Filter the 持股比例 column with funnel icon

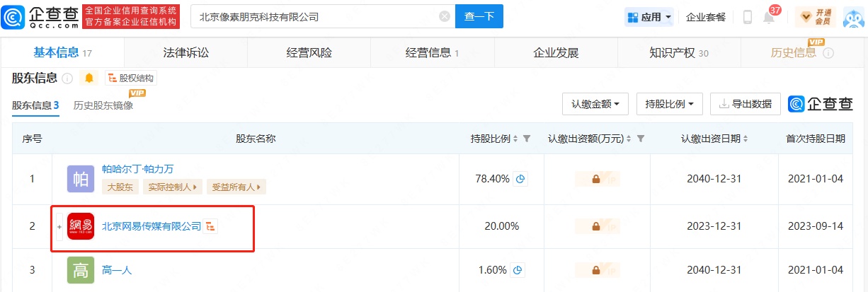[x=527, y=139]
